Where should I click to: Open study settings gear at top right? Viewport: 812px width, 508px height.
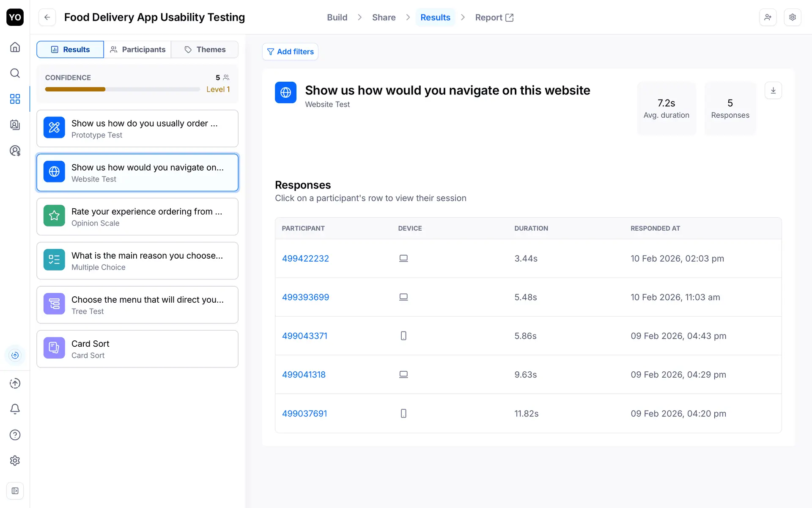[793, 17]
